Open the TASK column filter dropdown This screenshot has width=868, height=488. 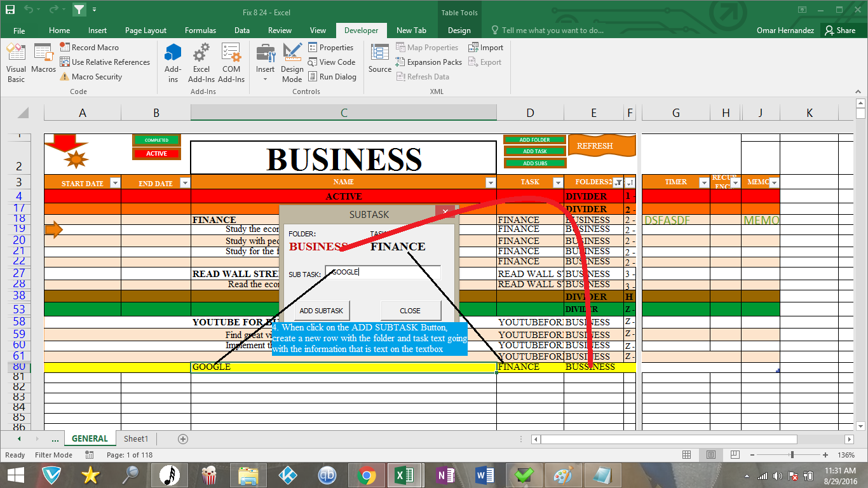tap(557, 183)
